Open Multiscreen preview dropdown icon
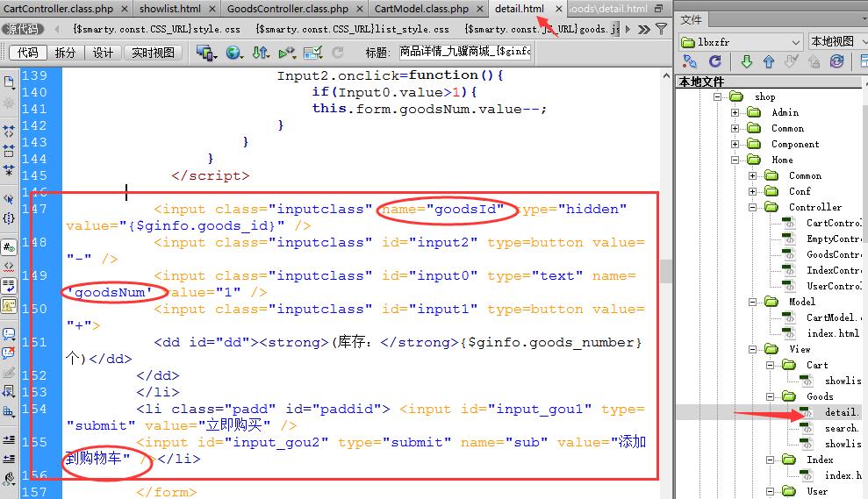The image size is (868, 499). (x=206, y=53)
